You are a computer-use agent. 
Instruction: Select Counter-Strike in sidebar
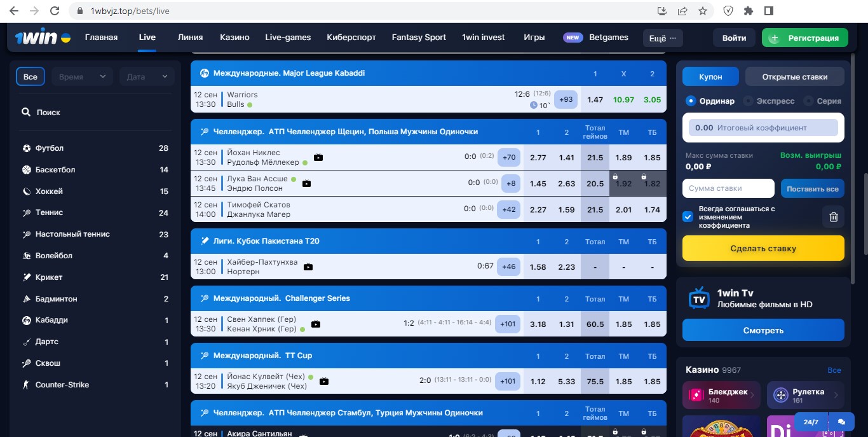95,385
